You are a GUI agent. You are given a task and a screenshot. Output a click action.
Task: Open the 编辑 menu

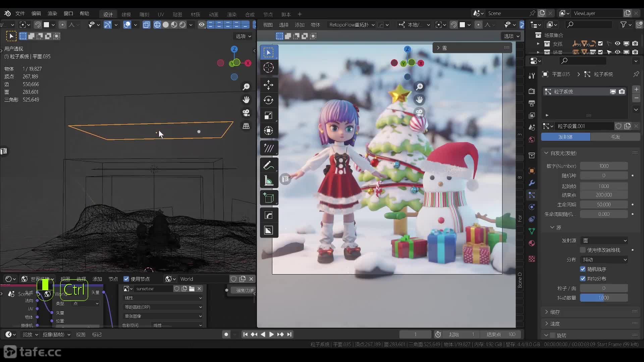pos(36,13)
